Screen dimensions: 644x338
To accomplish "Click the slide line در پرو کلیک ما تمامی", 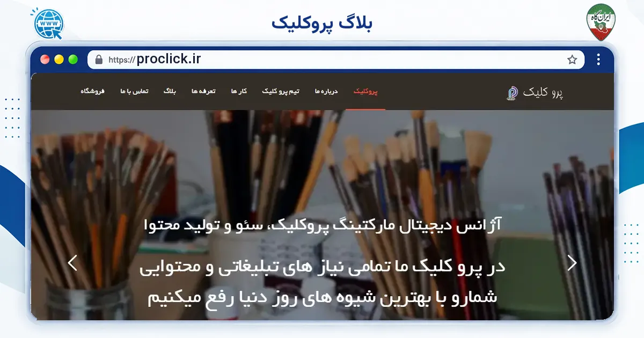I will coord(323,266).
